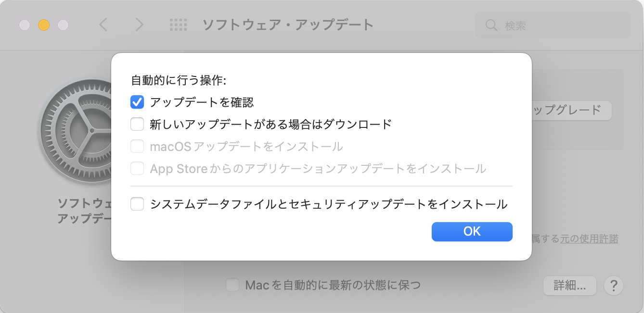Screen dimensions: 644x313
Task: Click the アップグレード button
Action: (x=571, y=110)
